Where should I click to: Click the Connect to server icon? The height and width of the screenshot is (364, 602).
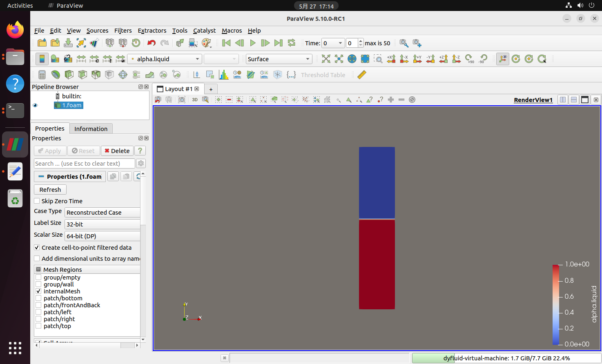coord(110,43)
